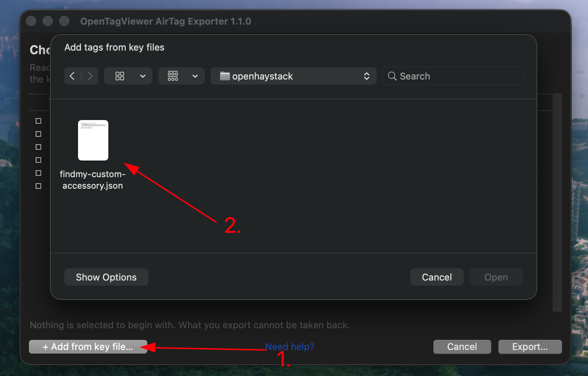This screenshot has width=588, height=376.
Task: Expand the grouping options chevron
Action: click(x=195, y=76)
